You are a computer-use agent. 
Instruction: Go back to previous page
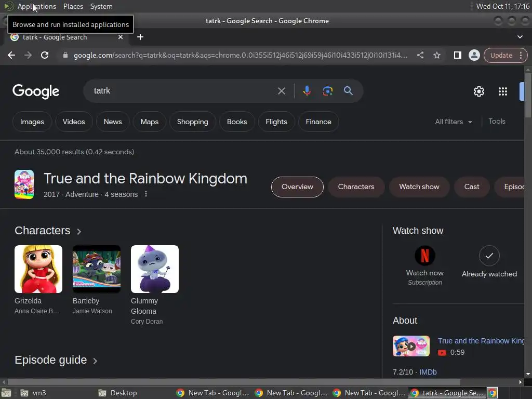[x=11, y=55]
